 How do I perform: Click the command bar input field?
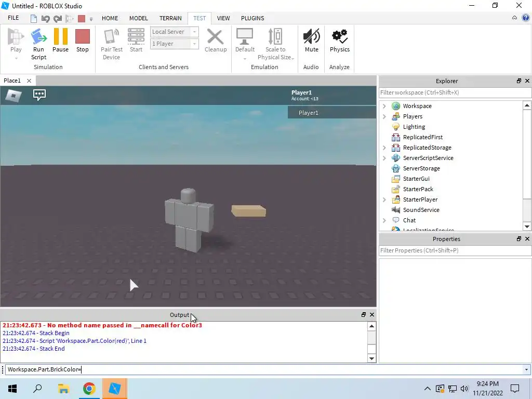[x=263, y=369]
